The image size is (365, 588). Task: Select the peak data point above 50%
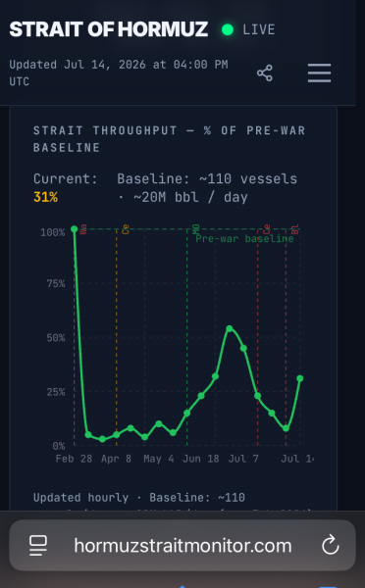tap(230, 329)
